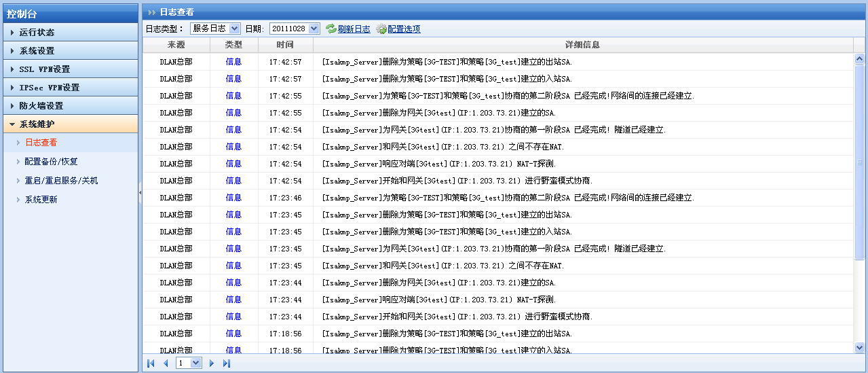The width and height of the screenshot is (868, 373).
Task: Go to first page of logs
Action: click(151, 363)
